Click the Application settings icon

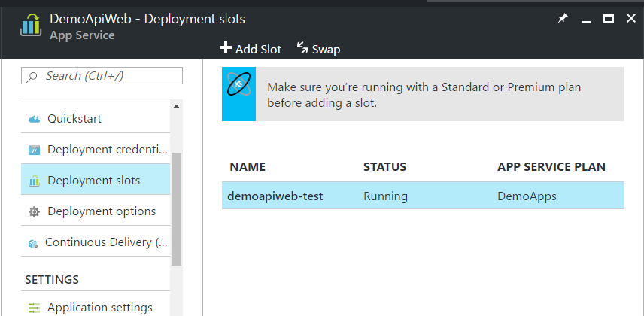[x=34, y=308]
